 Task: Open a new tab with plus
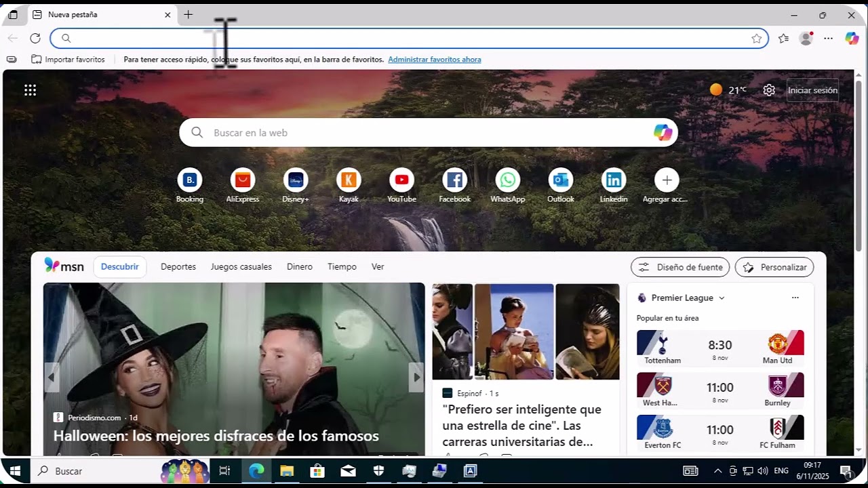point(188,14)
